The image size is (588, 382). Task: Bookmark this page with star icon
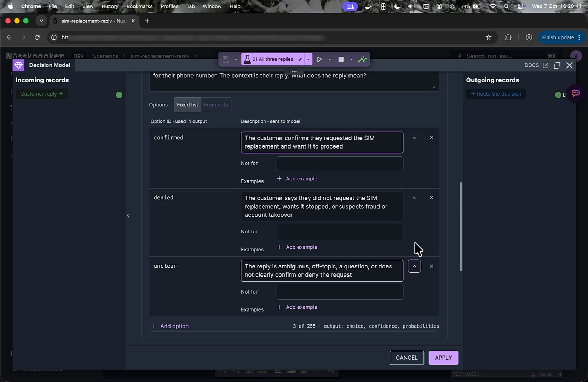click(489, 37)
